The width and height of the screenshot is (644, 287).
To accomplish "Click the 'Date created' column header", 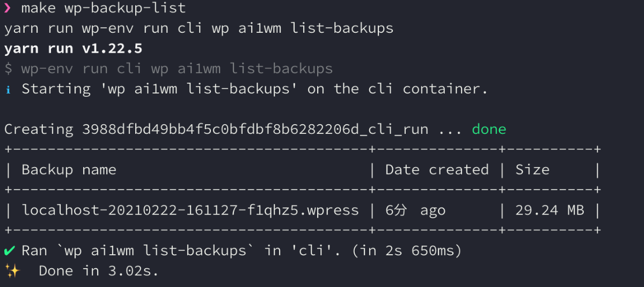I will [437, 170].
